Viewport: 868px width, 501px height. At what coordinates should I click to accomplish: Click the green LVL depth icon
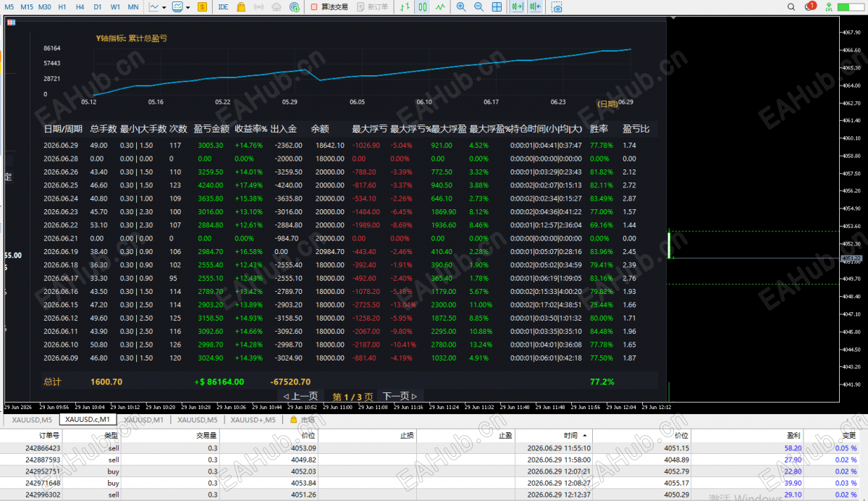[x=829, y=7]
